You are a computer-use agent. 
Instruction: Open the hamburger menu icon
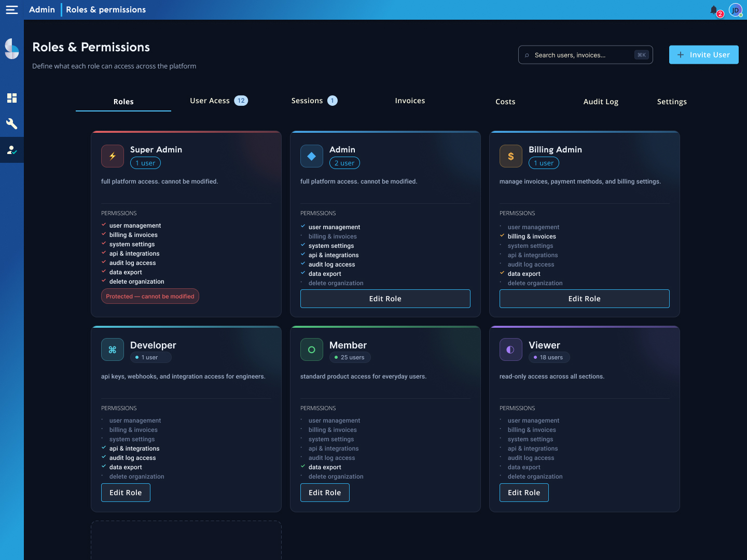click(x=12, y=10)
